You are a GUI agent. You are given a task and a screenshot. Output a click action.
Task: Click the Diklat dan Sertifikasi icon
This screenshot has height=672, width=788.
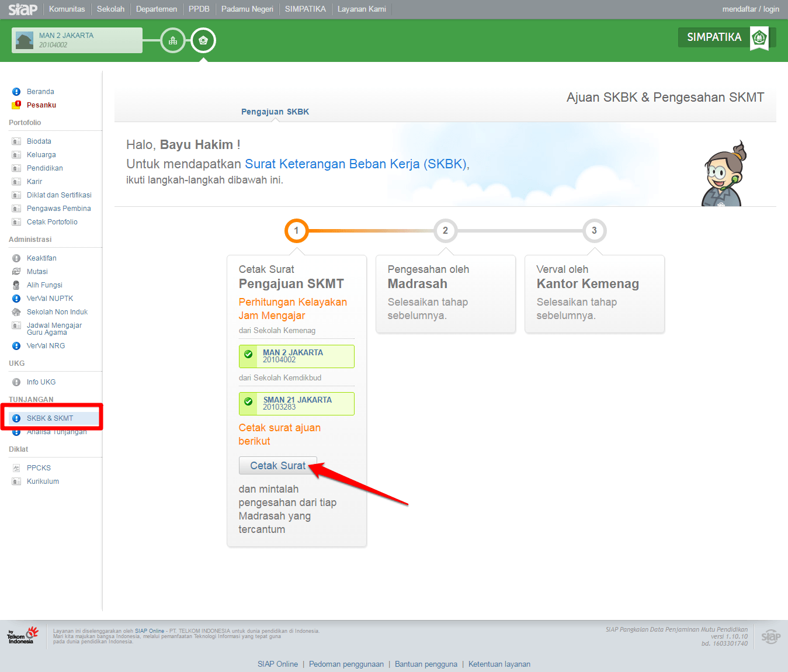click(16, 195)
